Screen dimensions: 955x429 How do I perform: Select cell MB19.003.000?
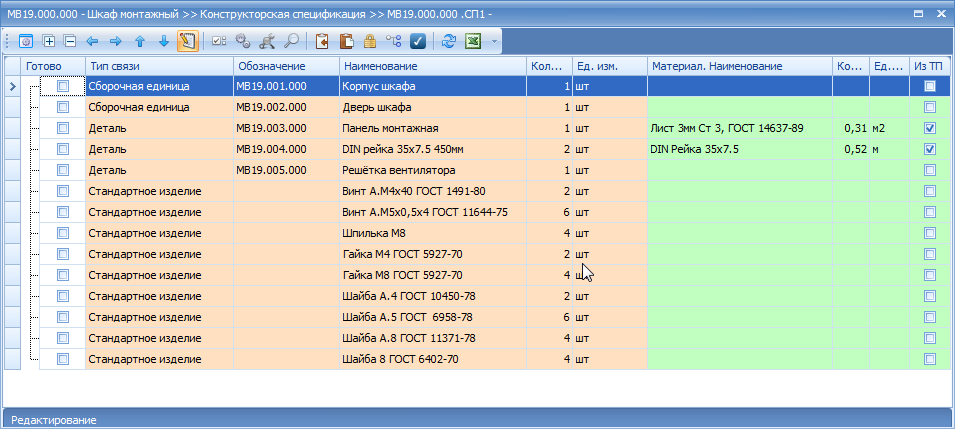coord(286,129)
